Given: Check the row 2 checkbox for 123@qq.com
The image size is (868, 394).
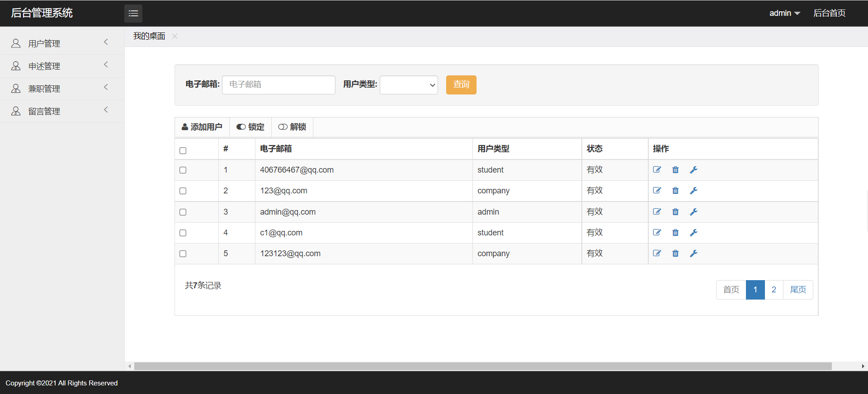Looking at the screenshot, I should click(x=183, y=191).
